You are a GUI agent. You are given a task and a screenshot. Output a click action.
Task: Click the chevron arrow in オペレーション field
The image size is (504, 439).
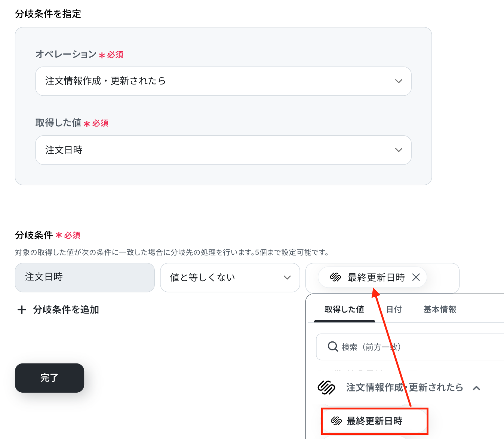pyautogui.click(x=399, y=81)
